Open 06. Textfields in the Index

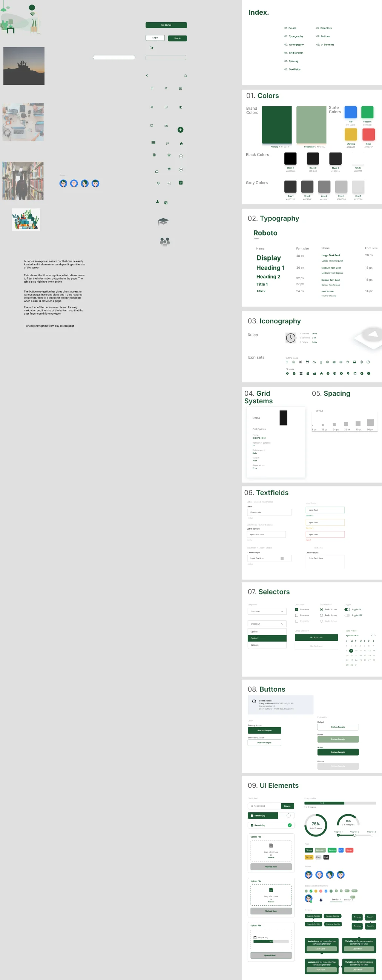point(292,69)
